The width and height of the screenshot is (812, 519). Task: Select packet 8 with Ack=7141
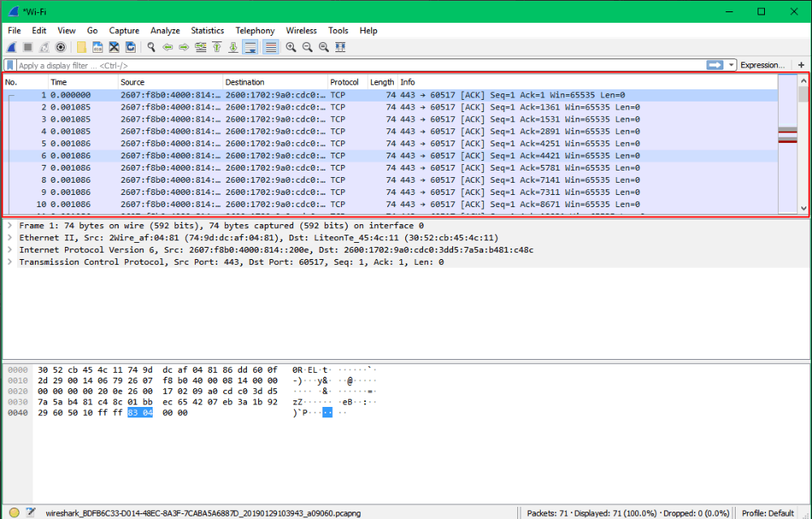[x=391, y=180]
